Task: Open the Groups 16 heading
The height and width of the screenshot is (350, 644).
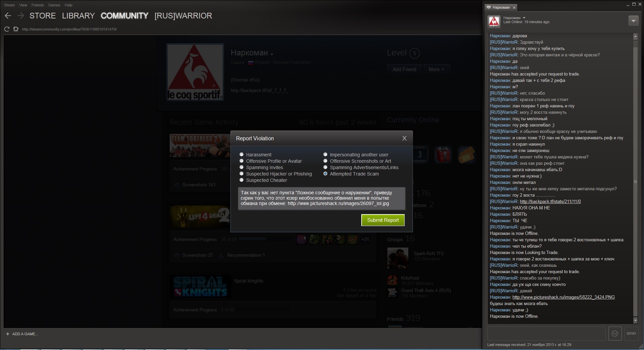Action: point(401,239)
